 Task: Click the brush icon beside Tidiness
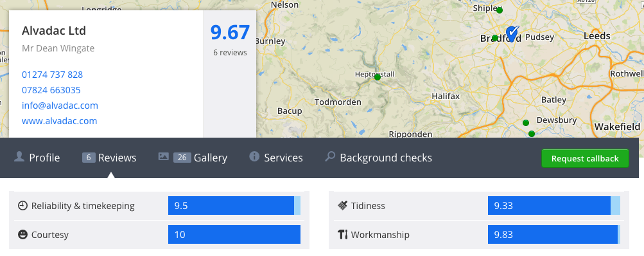click(342, 205)
